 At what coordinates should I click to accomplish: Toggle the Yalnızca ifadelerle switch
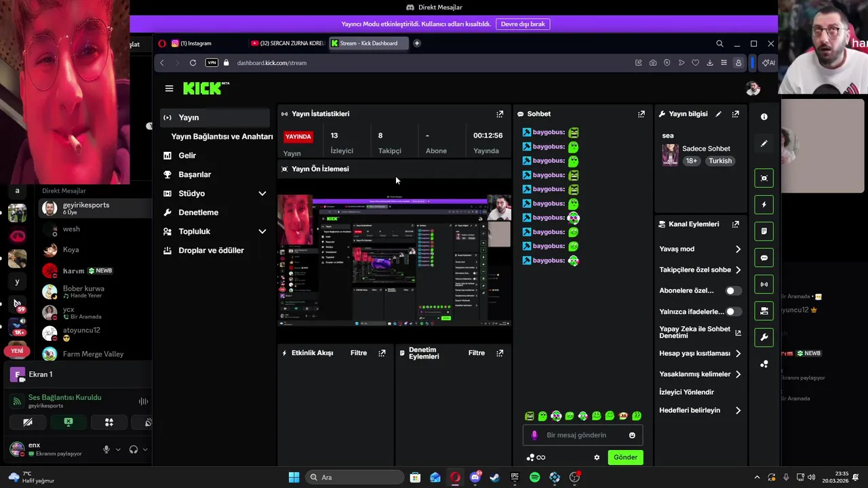pyautogui.click(x=733, y=312)
